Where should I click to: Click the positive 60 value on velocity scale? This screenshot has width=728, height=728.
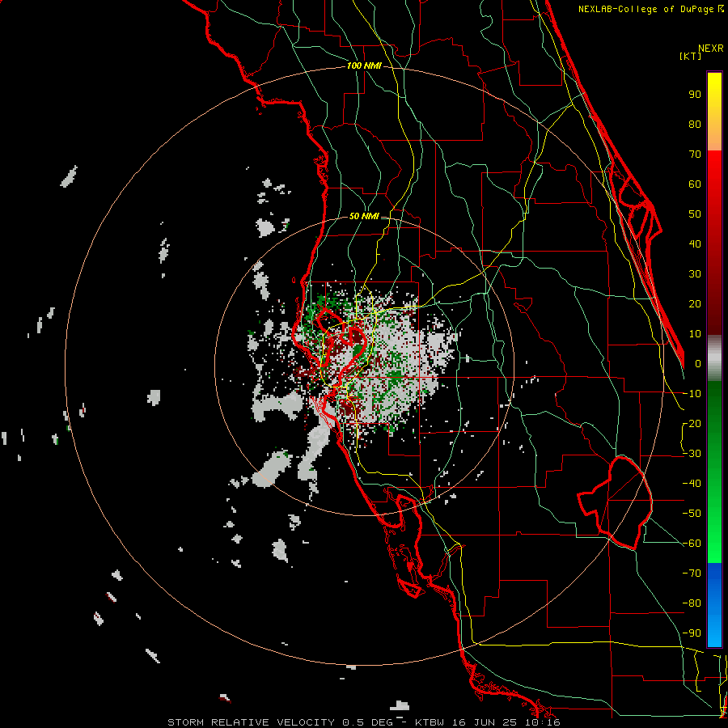click(695, 184)
